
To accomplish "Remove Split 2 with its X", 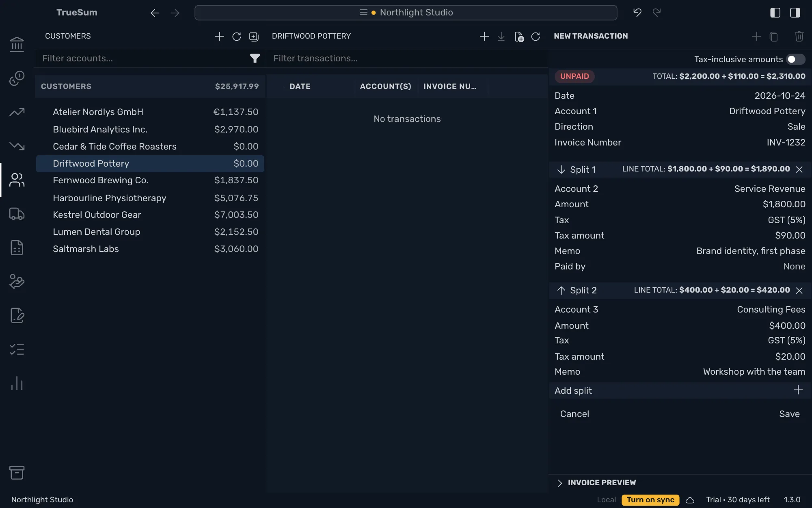I will 799,291.
